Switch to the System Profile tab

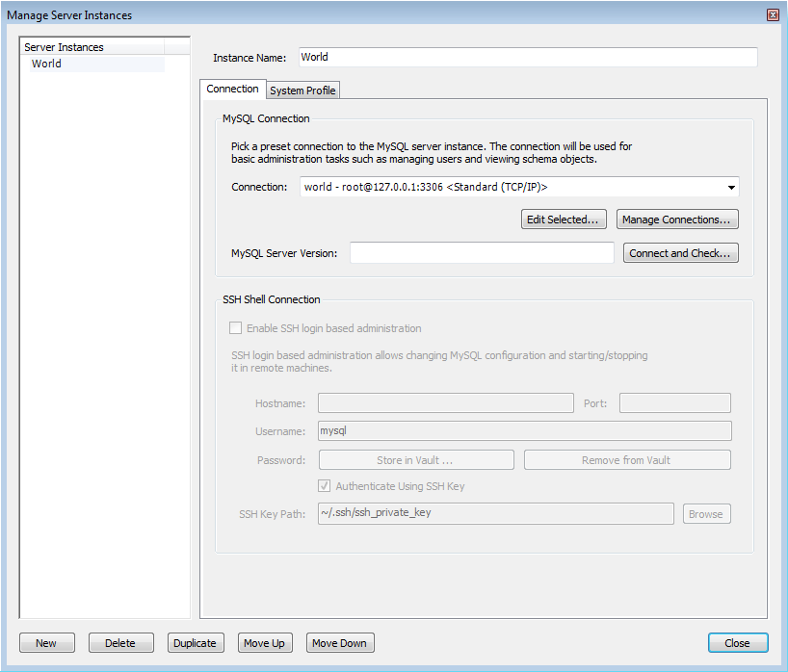tap(302, 90)
